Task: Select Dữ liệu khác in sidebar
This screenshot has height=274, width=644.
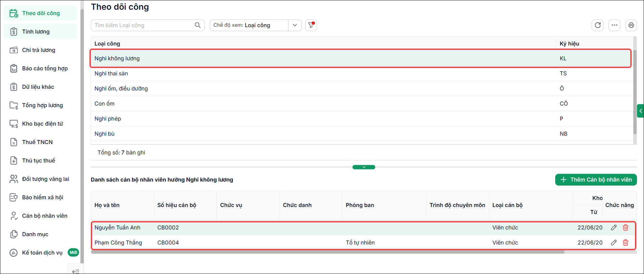Action: pyautogui.click(x=41, y=87)
